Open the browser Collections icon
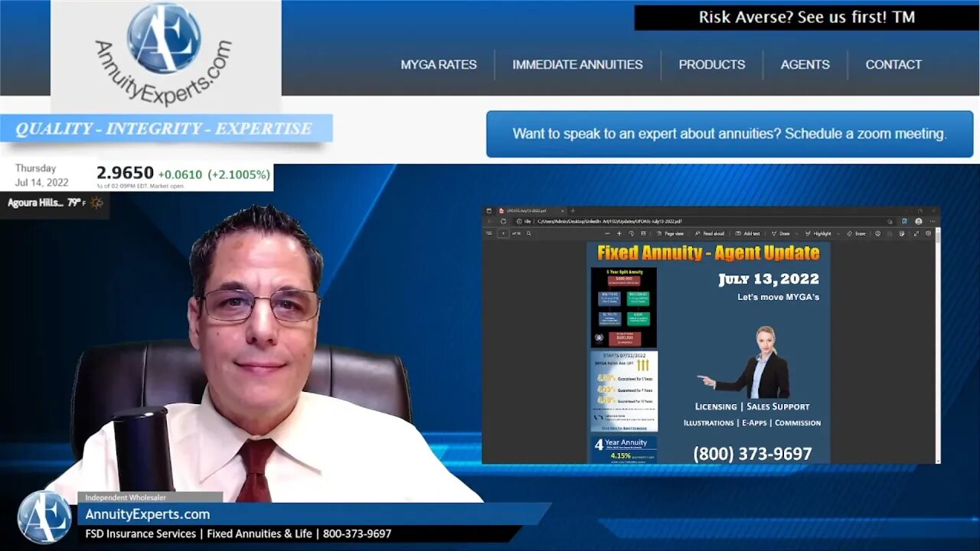 [905, 221]
